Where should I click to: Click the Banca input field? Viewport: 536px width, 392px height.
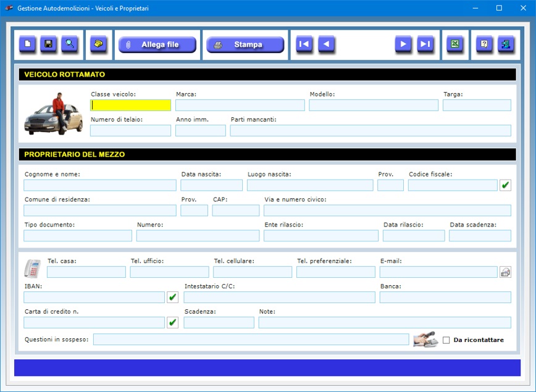click(445, 298)
